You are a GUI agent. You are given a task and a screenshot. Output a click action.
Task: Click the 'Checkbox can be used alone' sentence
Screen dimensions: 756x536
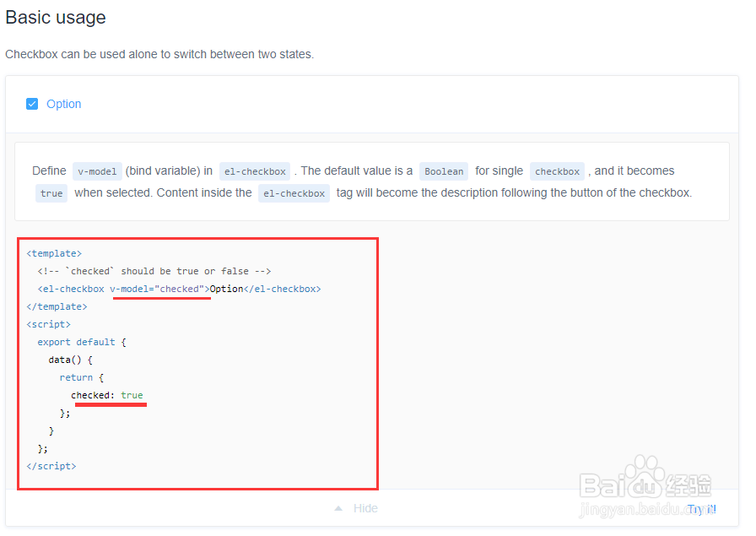159,54
